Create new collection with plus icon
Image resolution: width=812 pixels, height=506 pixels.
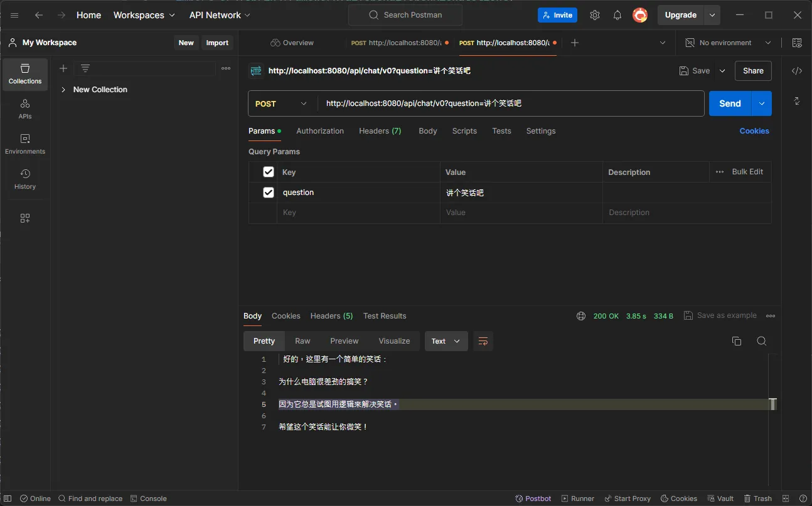pos(63,68)
